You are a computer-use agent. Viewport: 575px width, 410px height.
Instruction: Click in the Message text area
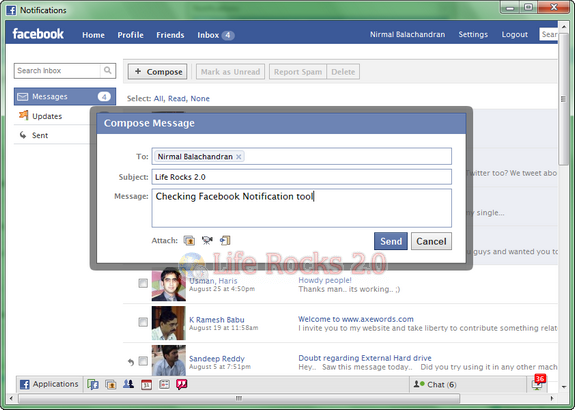[x=301, y=208]
